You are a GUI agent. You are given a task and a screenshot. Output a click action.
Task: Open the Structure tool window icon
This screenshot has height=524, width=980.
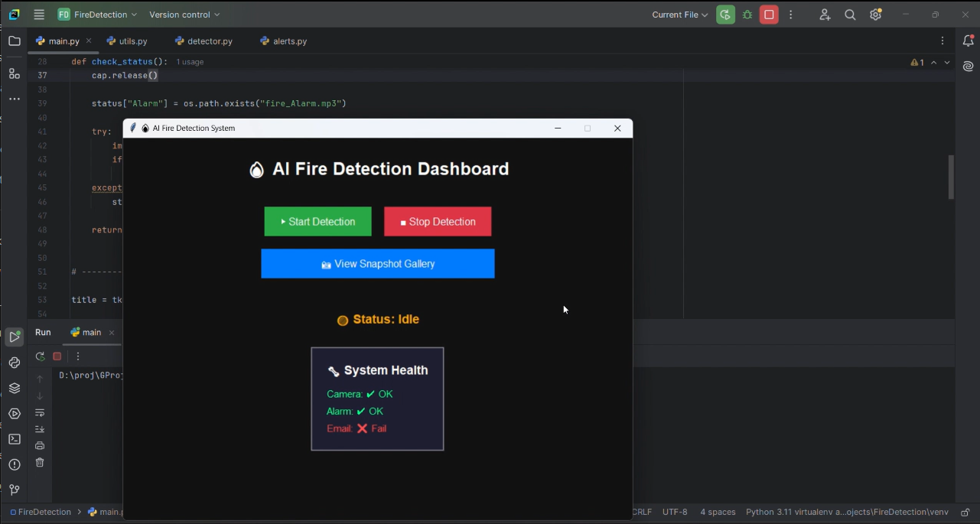[14, 73]
